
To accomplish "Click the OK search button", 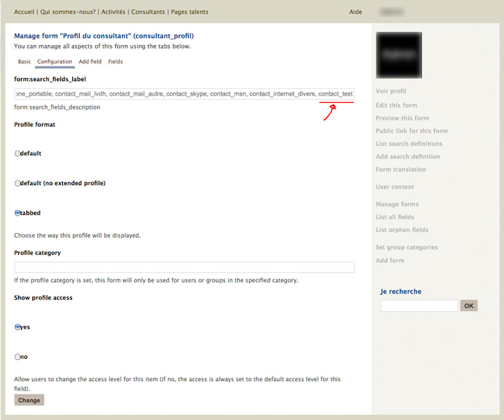I will coord(469,306).
